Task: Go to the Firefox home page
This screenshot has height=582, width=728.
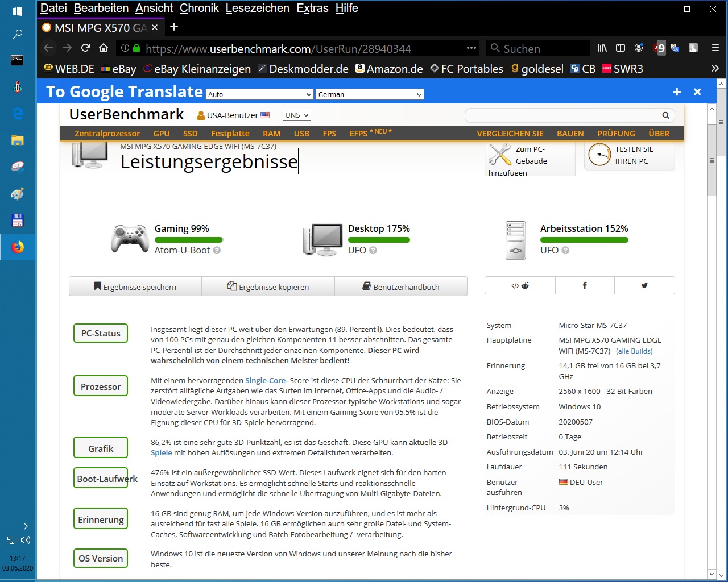Action: 104,48
